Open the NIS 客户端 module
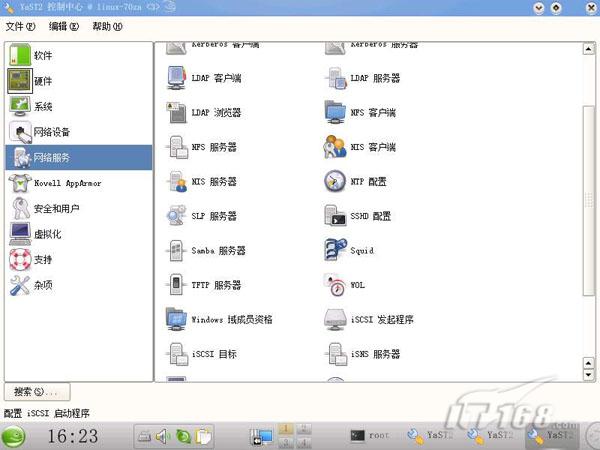Viewport: 600px width, 450px height. coord(360,147)
